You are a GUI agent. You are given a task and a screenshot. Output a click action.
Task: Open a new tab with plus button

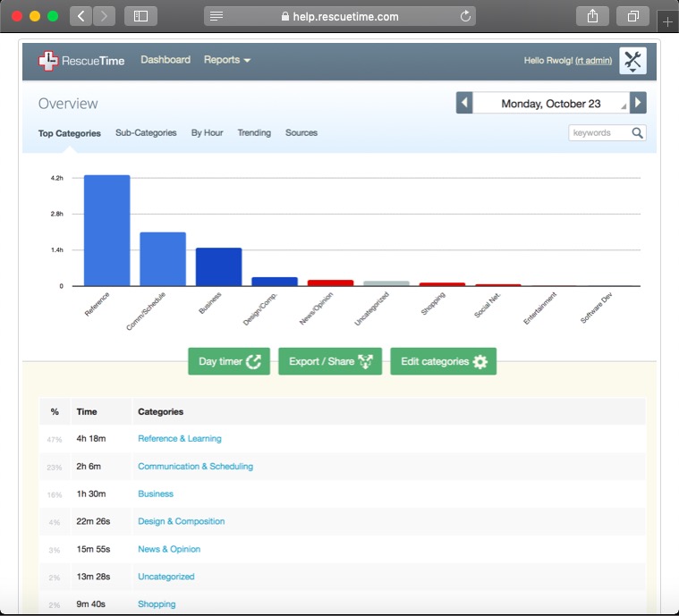coord(667,21)
